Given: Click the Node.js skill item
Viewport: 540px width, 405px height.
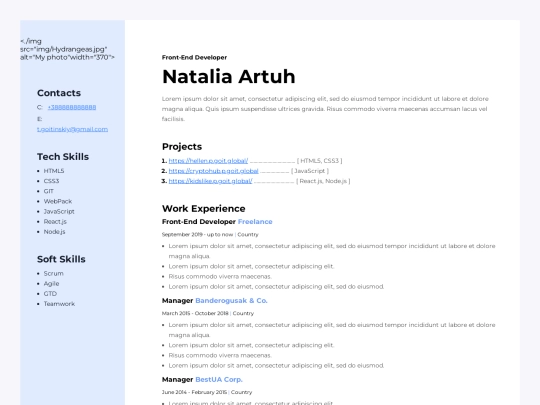Looking at the screenshot, I should (54, 232).
